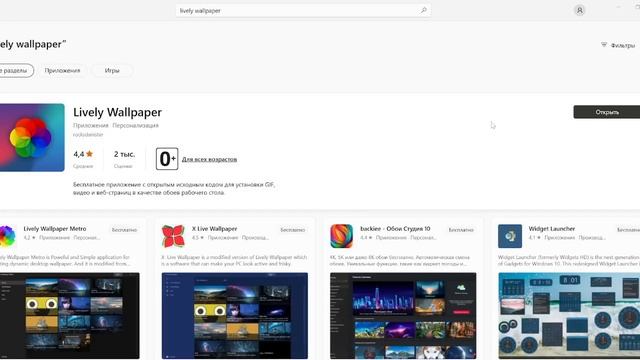The height and width of the screenshot is (360, 640).
Task: Click the backiee description text
Action: [x=400, y=260]
